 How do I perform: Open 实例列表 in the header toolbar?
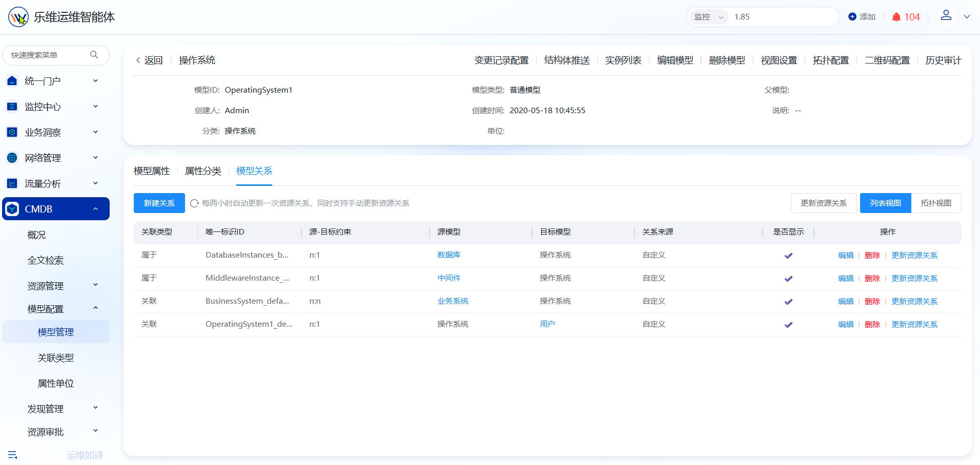click(623, 60)
